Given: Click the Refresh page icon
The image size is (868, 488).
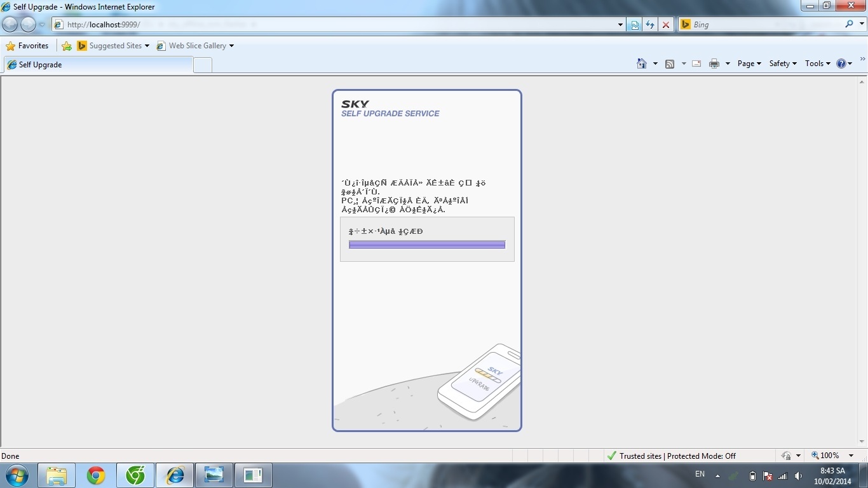Looking at the screenshot, I should click(650, 24).
